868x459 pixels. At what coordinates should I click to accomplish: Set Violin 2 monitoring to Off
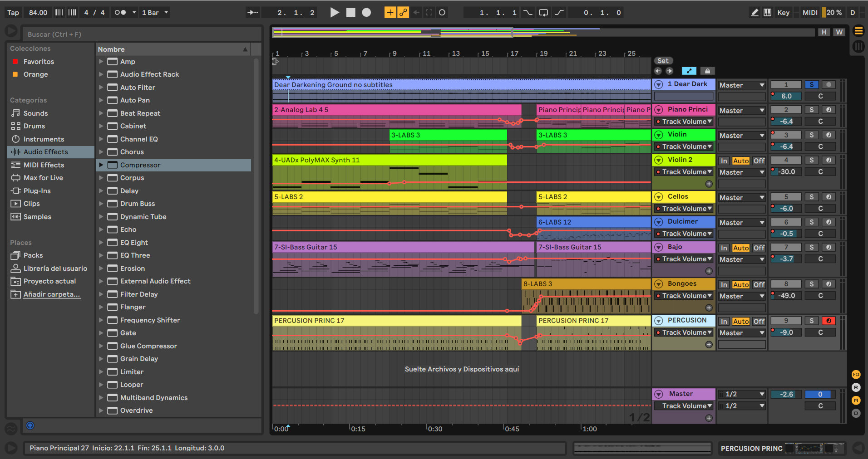pyautogui.click(x=759, y=161)
